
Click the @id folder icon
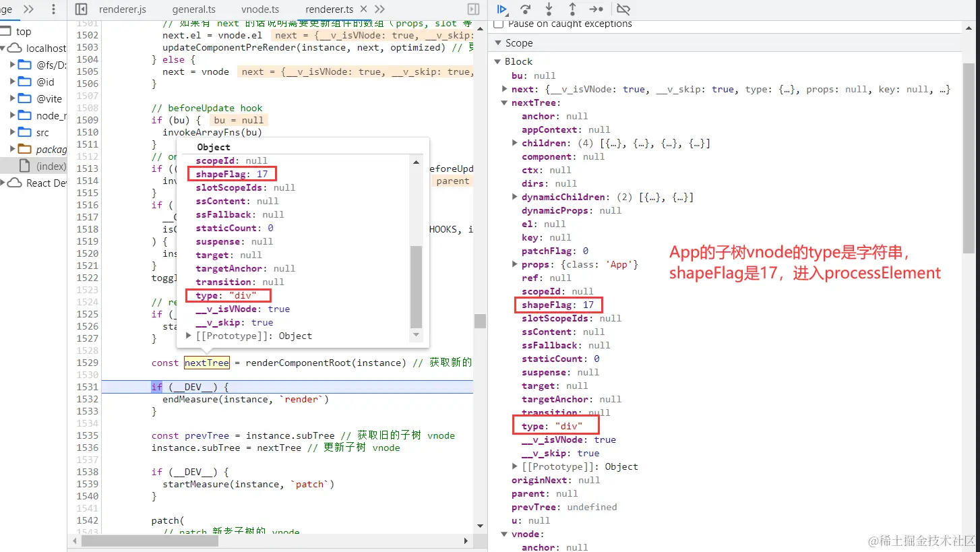[x=25, y=82]
